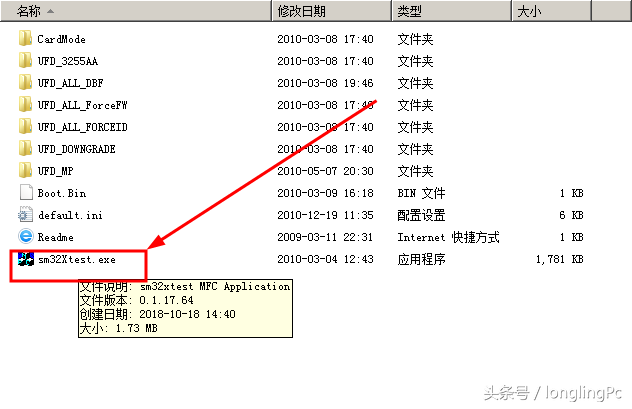The height and width of the screenshot is (409, 632).
Task: Select the UFD_ALL_DBF folder icon
Action: click(25, 82)
